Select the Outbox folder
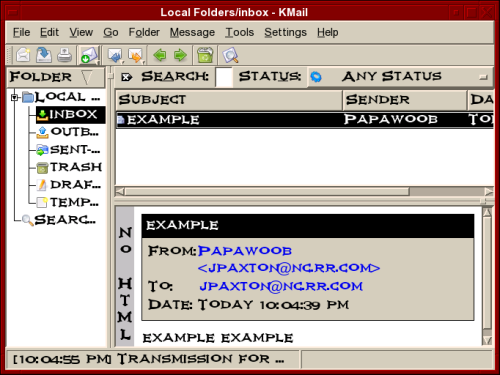 coord(74,132)
